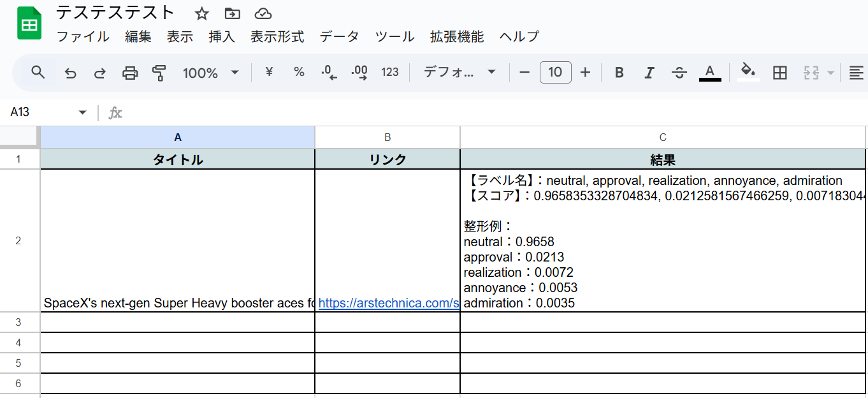The width and height of the screenshot is (868, 398).
Task: Click the redo arrow icon
Action: (x=100, y=73)
